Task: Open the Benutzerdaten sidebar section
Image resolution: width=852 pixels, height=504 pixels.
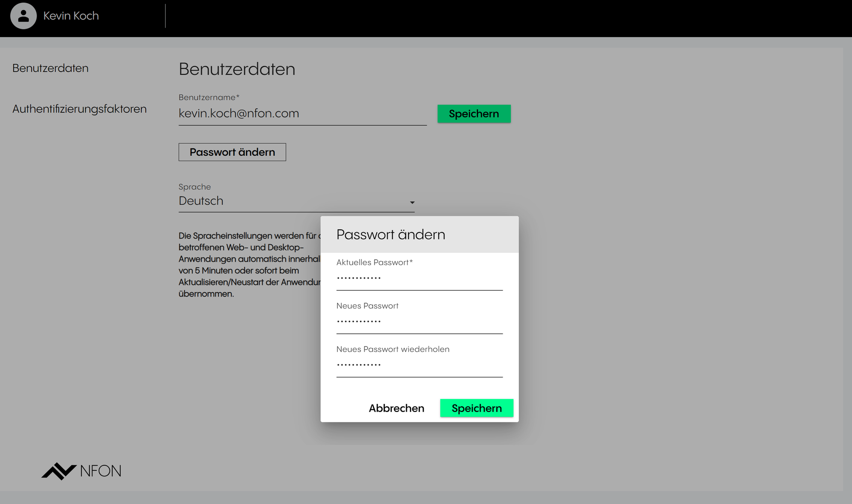Action: coord(50,68)
